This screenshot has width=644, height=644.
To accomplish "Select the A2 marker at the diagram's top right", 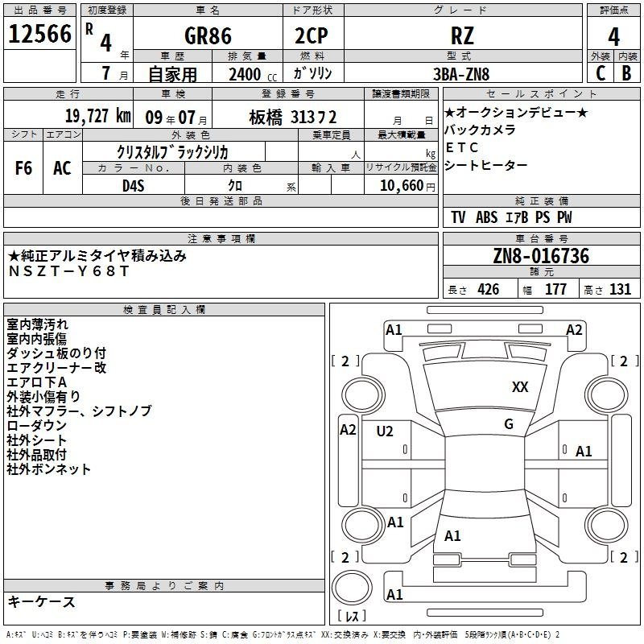I will click(x=574, y=330).
